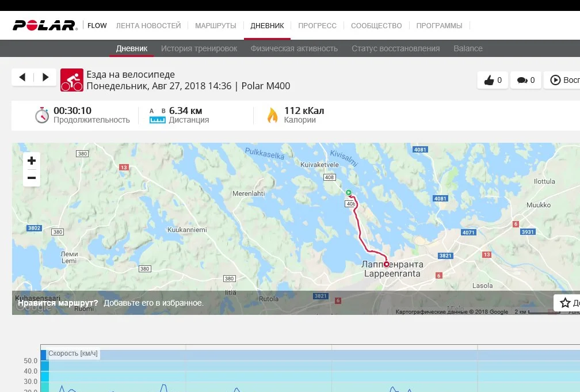Zoom in on the map
Viewport: 580px width, 392px height.
click(x=32, y=161)
